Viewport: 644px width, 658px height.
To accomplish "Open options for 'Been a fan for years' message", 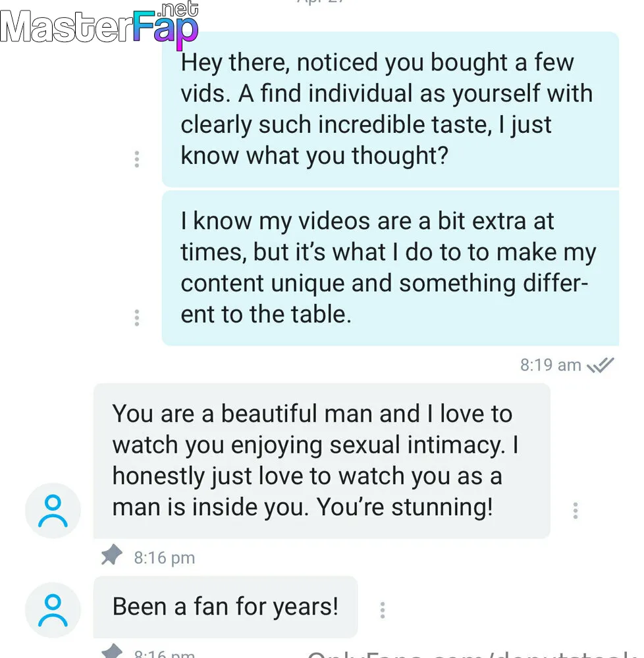I will pyautogui.click(x=382, y=610).
